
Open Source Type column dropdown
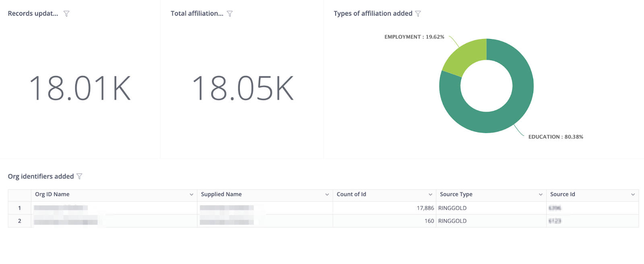(541, 194)
